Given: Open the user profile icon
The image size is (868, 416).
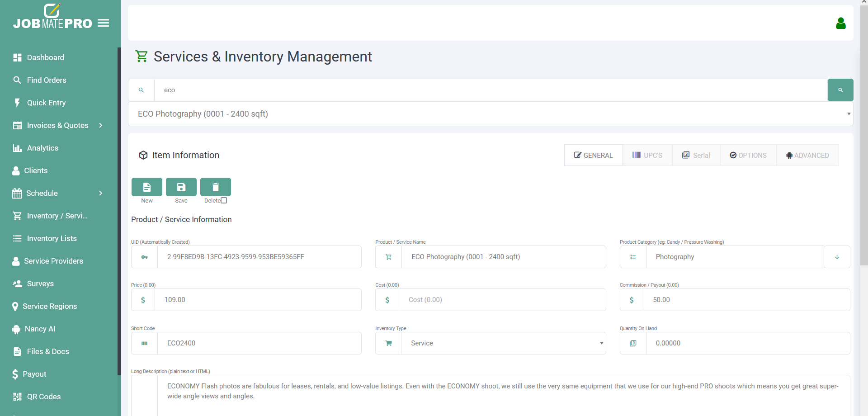Looking at the screenshot, I should pyautogui.click(x=840, y=23).
